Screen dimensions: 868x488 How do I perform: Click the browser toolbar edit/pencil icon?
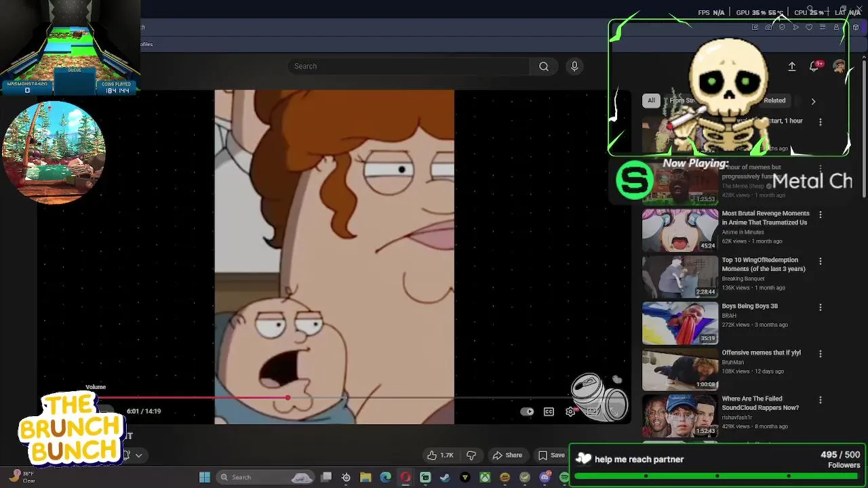pos(755,27)
